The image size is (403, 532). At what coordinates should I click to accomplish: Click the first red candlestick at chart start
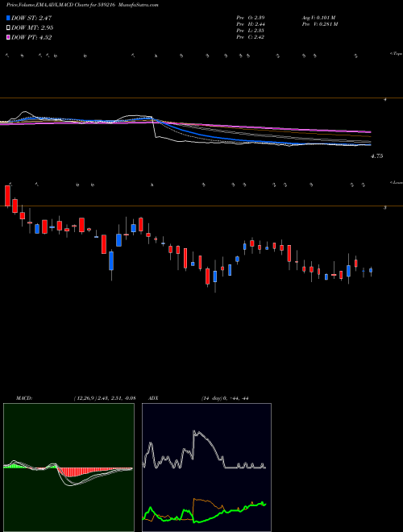(7, 196)
